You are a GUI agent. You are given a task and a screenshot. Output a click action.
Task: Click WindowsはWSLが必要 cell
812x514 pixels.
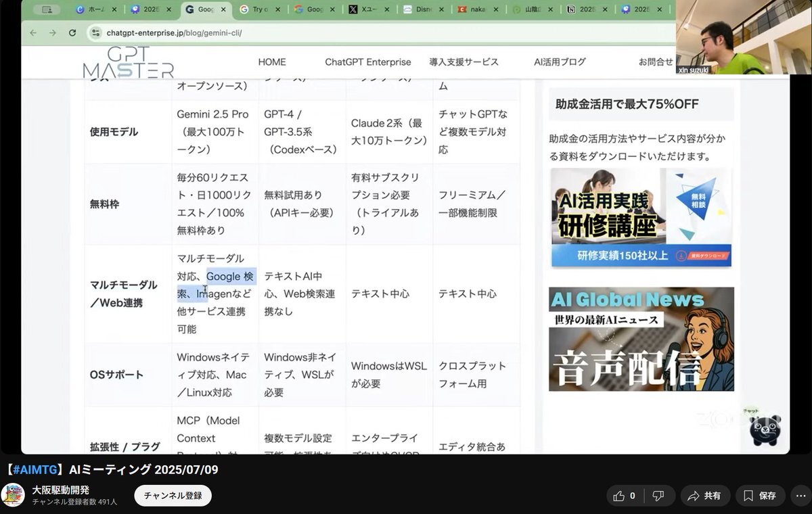[389, 375]
